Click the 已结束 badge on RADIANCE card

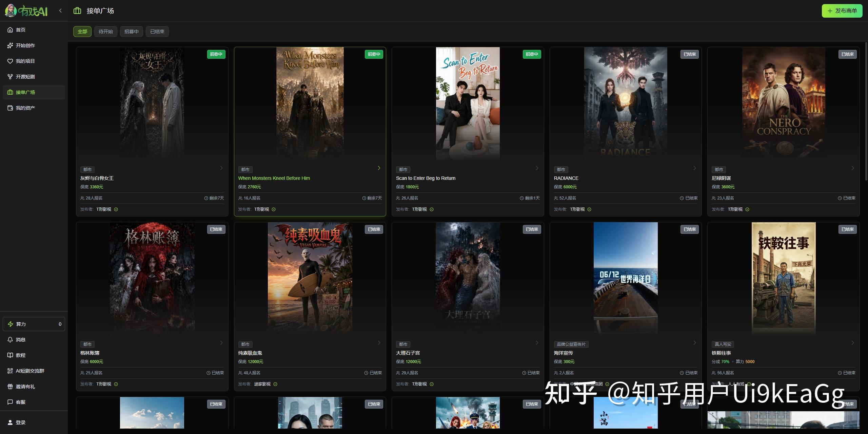tap(690, 54)
